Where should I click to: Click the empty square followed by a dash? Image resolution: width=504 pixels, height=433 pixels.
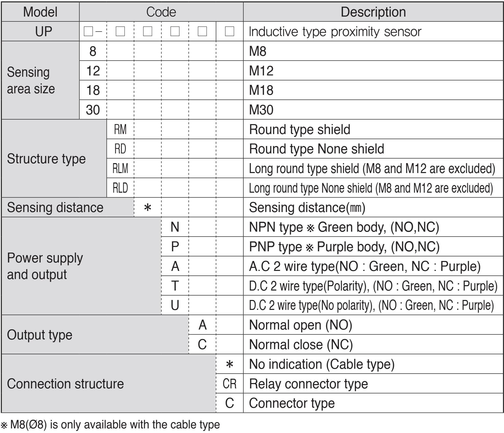coord(88,32)
